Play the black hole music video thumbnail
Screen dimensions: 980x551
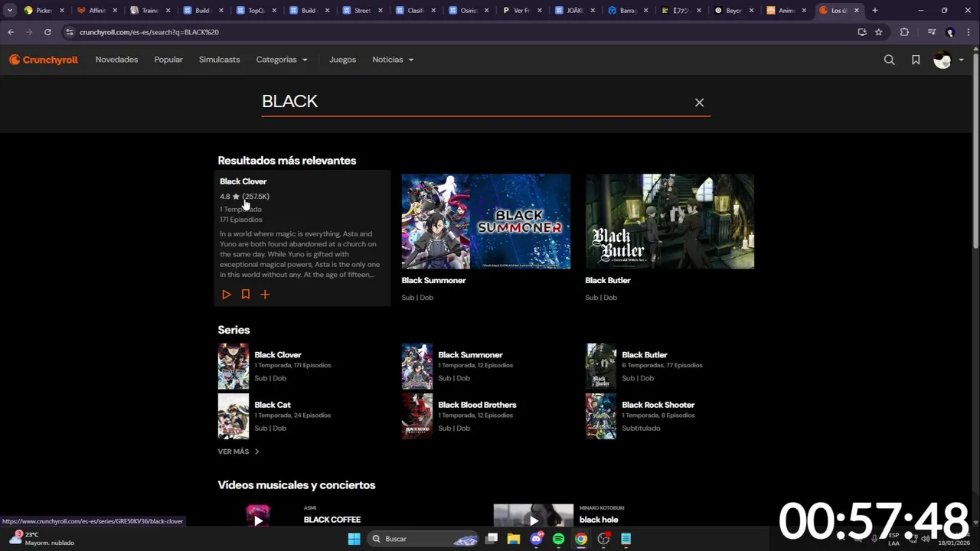coord(534,517)
